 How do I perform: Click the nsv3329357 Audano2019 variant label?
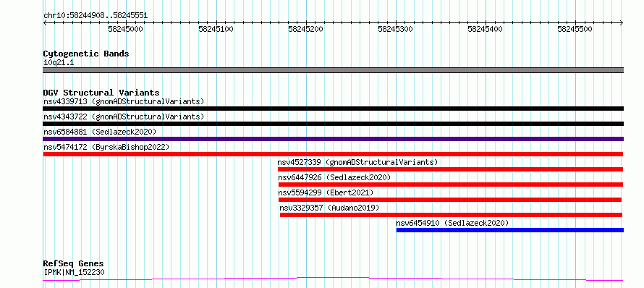point(329,208)
